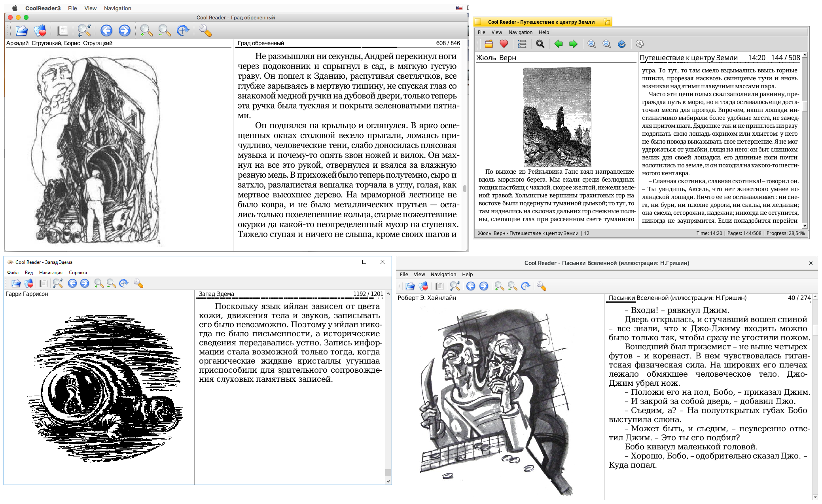Recent books icon in Пасынки Вселенной window
The height and width of the screenshot is (504, 822).
423,286
